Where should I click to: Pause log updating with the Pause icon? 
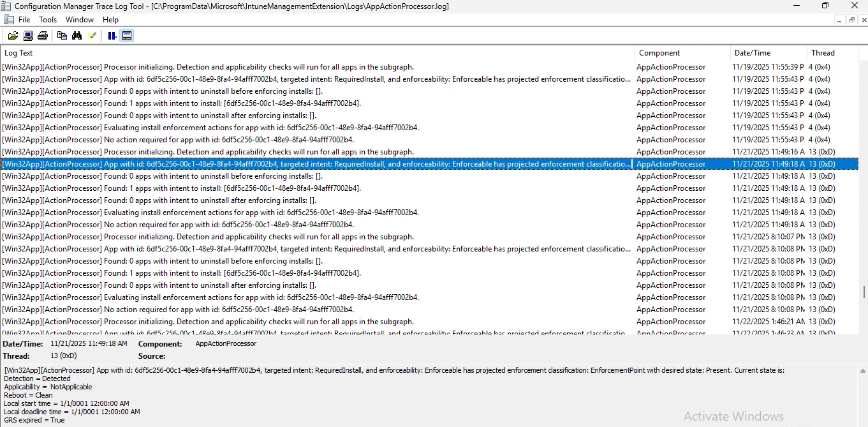click(112, 36)
